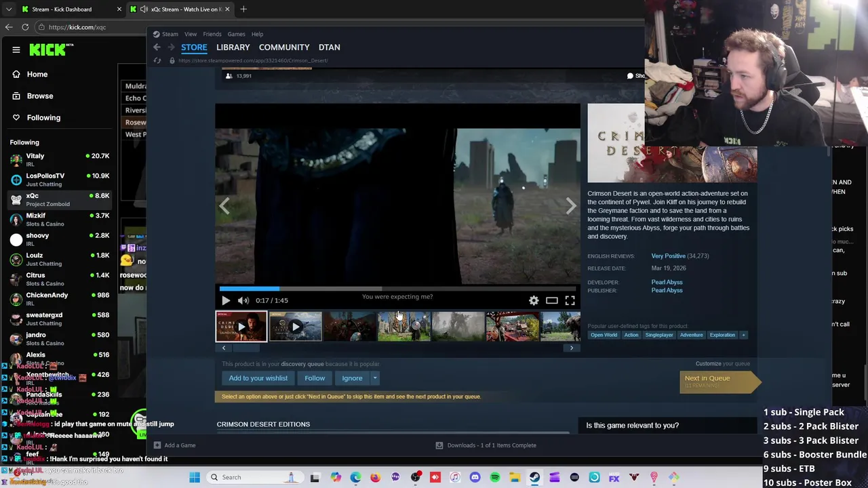868x488 pixels.
Task: Add Crimson Desert to your wishlist
Action: tap(258, 378)
